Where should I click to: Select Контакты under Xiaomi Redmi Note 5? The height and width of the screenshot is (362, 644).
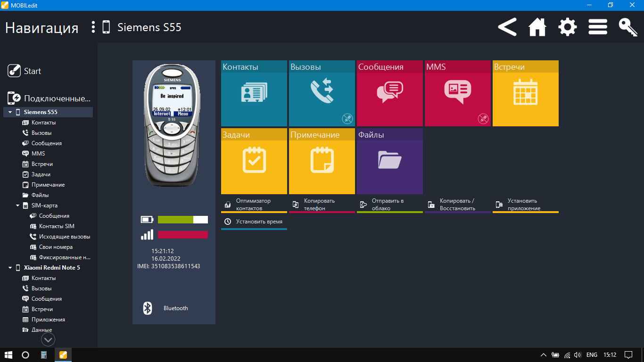[x=39, y=278]
